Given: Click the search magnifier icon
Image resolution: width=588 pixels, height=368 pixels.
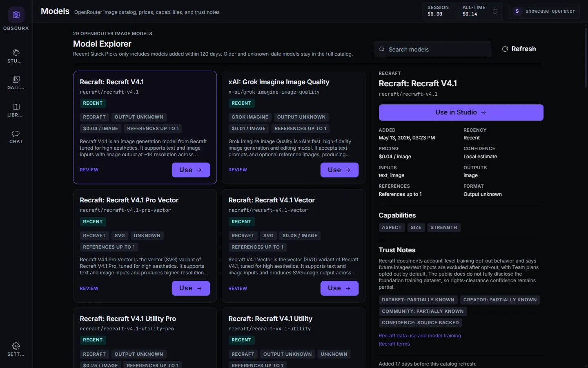Looking at the screenshot, I should pyautogui.click(x=382, y=49).
